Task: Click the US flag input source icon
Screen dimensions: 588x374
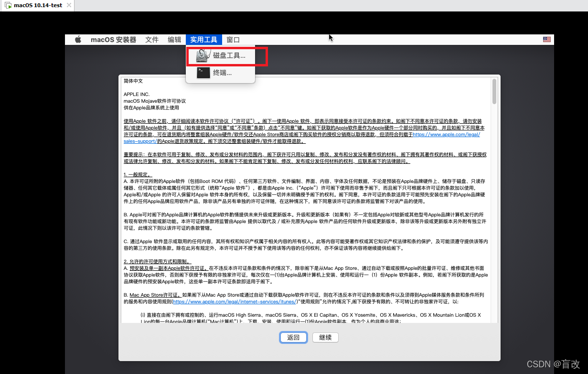Action: tap(547, 40)
